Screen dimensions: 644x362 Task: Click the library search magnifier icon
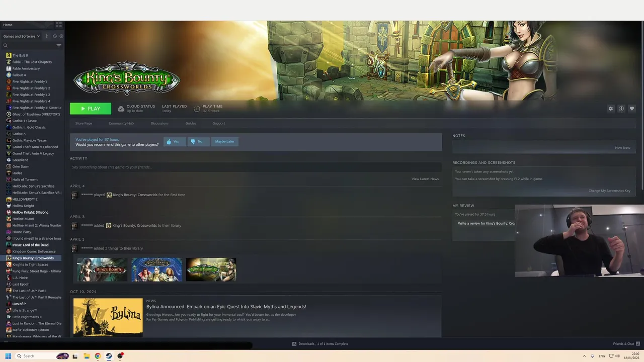pyautogui.click(x=6, y=46)
